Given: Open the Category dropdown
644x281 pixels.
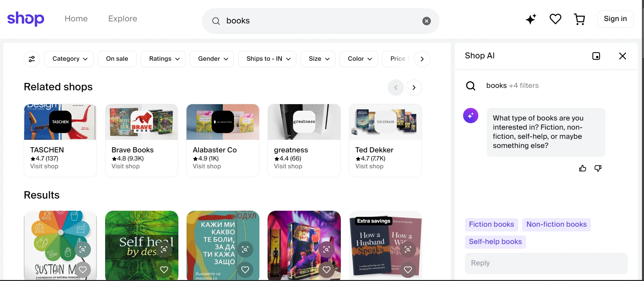Looking at the screenshot, I should pos(69,58).
